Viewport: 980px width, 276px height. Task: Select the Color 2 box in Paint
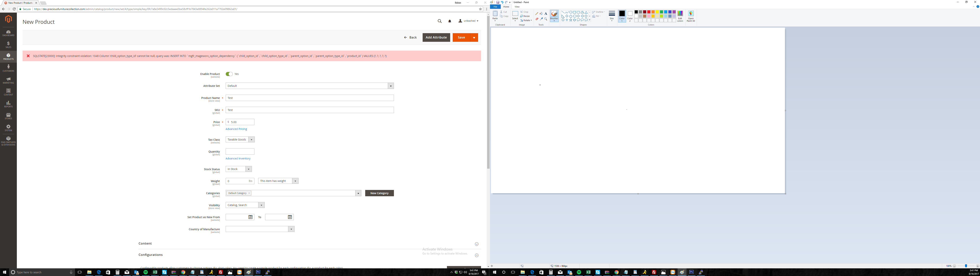click(630, 16)
